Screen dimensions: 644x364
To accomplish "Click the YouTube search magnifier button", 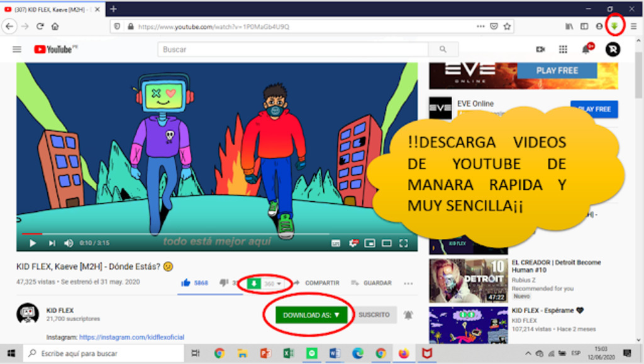I will [x=443, y=49].
